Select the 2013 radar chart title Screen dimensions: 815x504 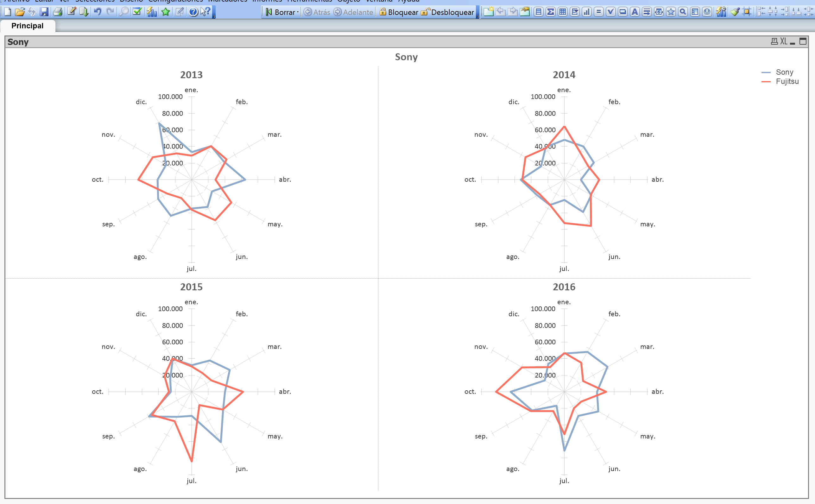tap(191, 75)
